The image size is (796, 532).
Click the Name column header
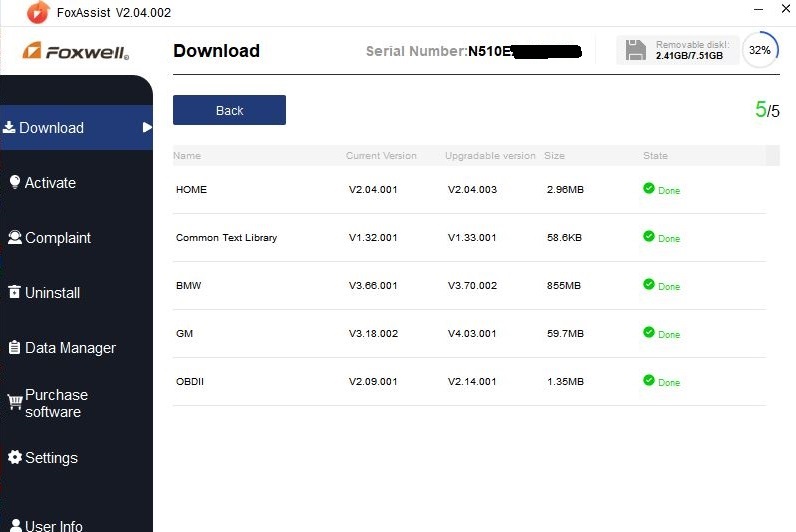[187, 155]
